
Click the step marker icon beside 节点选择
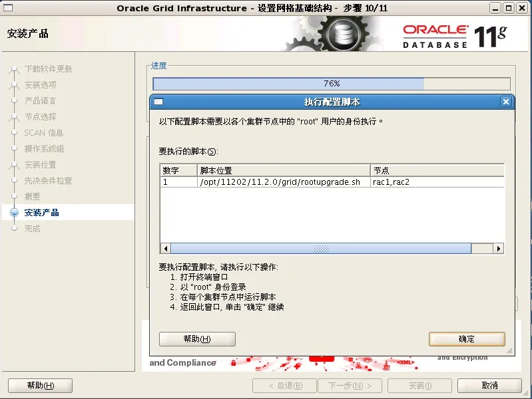(x=14, y=117)
